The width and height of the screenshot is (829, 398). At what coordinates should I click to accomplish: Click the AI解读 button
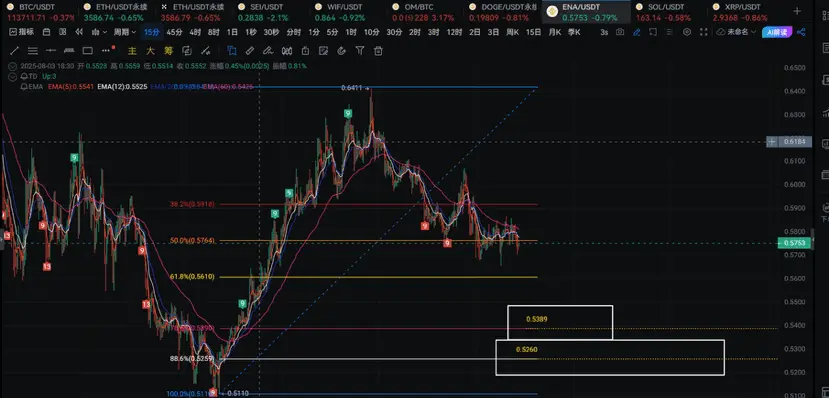point(778,32)
